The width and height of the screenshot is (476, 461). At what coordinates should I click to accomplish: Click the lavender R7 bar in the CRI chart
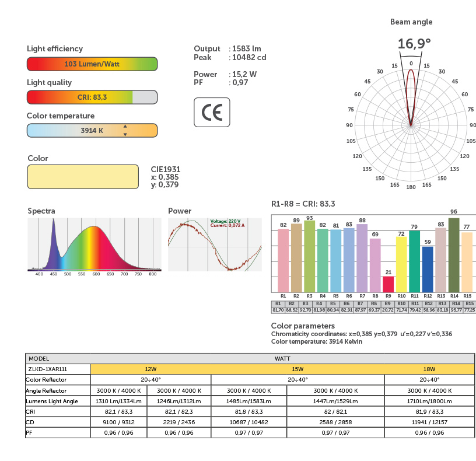click(x=362, y=258)
